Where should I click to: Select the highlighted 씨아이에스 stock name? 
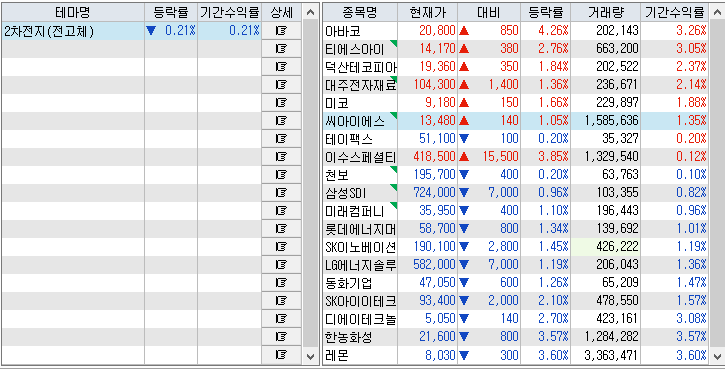coord(355,121)
